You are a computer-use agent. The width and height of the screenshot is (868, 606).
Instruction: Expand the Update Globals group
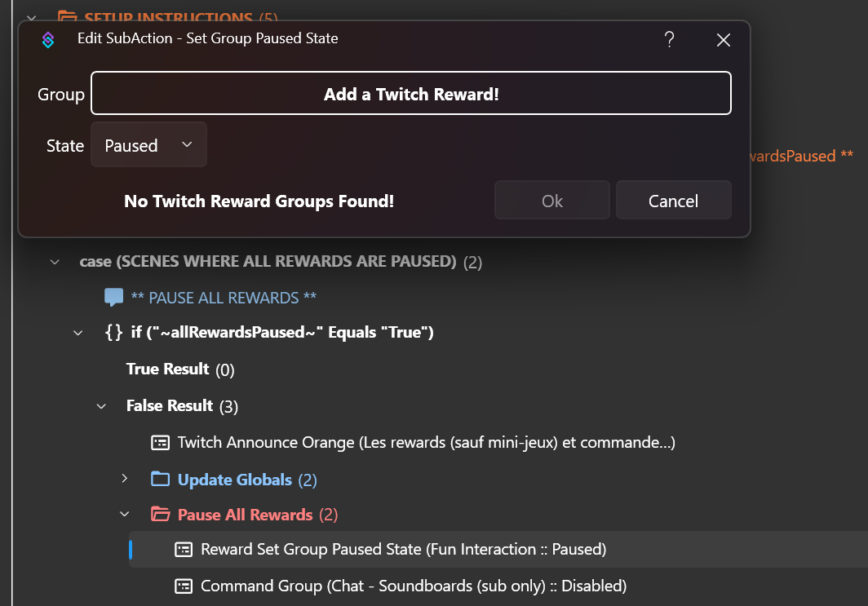click(124, 479)
